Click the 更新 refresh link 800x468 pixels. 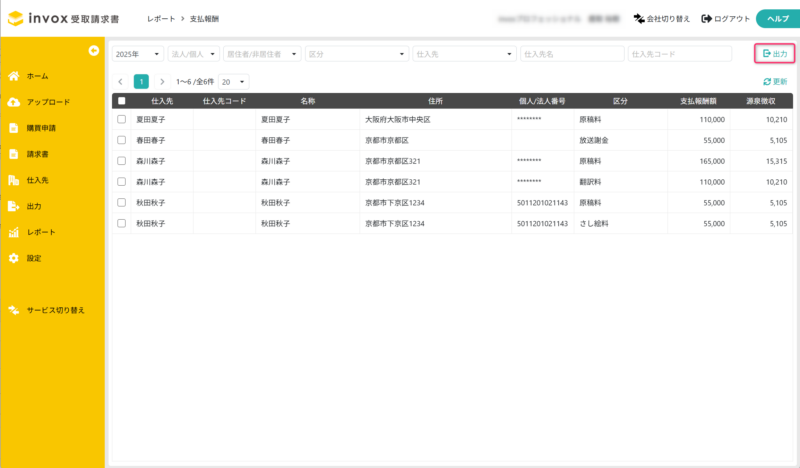(775, 82)
